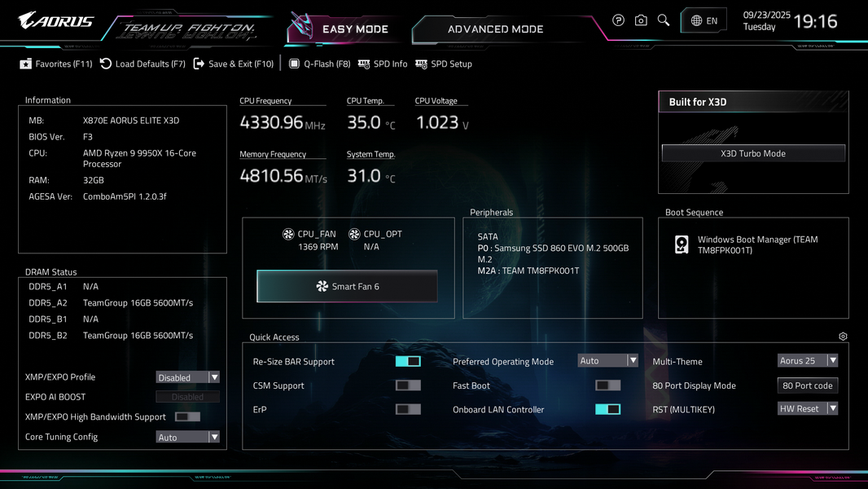Toggle Re-Size BAR Support switch

408,361
